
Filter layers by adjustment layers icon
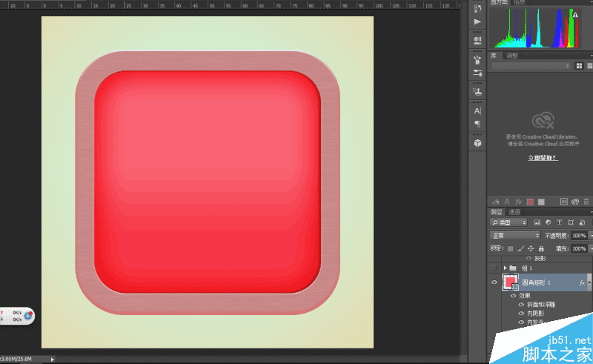[x=549, y=222]
